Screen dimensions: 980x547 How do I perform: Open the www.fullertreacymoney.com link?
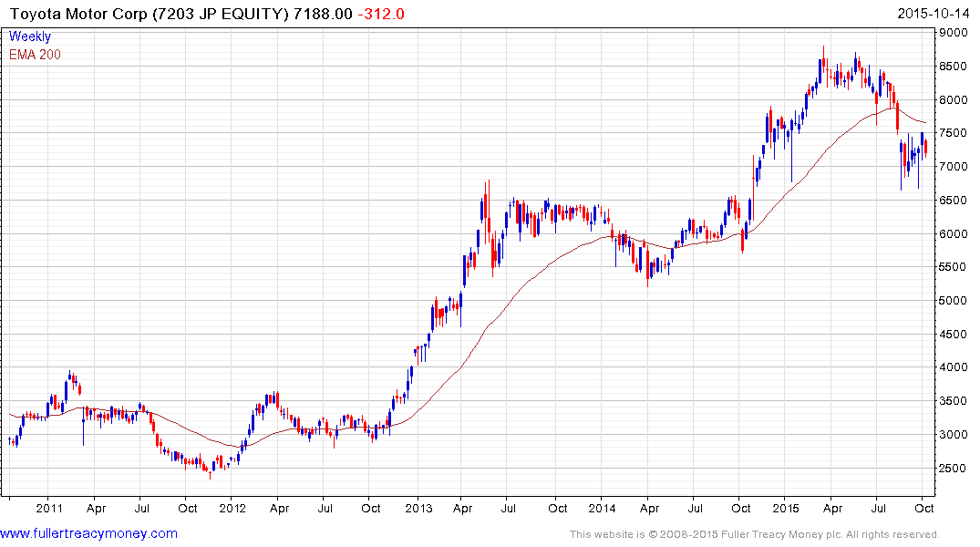point(88,533)
